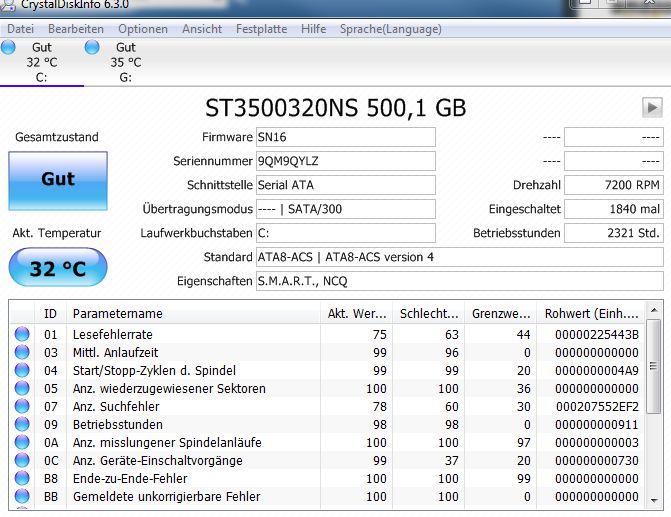Screen dimensions: 671x517
Task: Click the Drehzahl value 7200 RPM
Action: (614, 185)
